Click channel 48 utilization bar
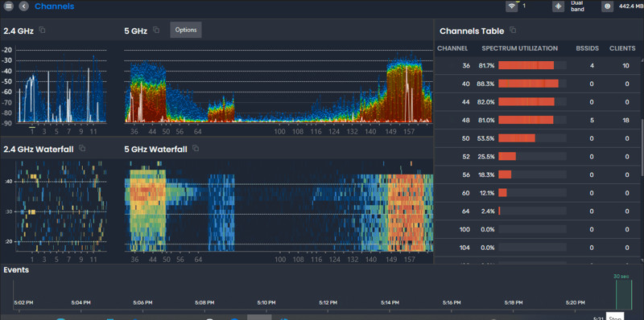The width and height of the screenshot is (644, 320). tap(532, 120)
